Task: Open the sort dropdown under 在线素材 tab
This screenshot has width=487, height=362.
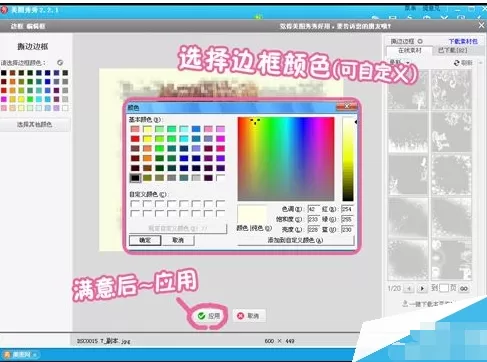Action: coord(399,62)
